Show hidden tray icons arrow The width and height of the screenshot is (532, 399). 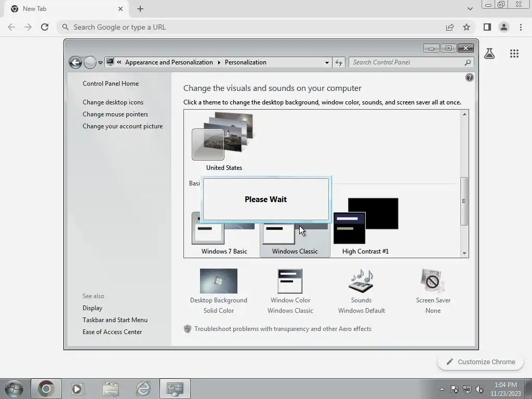(x=442, y=389)
